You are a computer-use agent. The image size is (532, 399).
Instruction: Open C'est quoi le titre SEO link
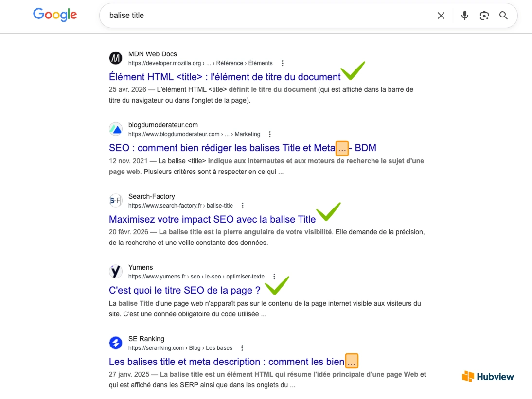click(185, 291)
